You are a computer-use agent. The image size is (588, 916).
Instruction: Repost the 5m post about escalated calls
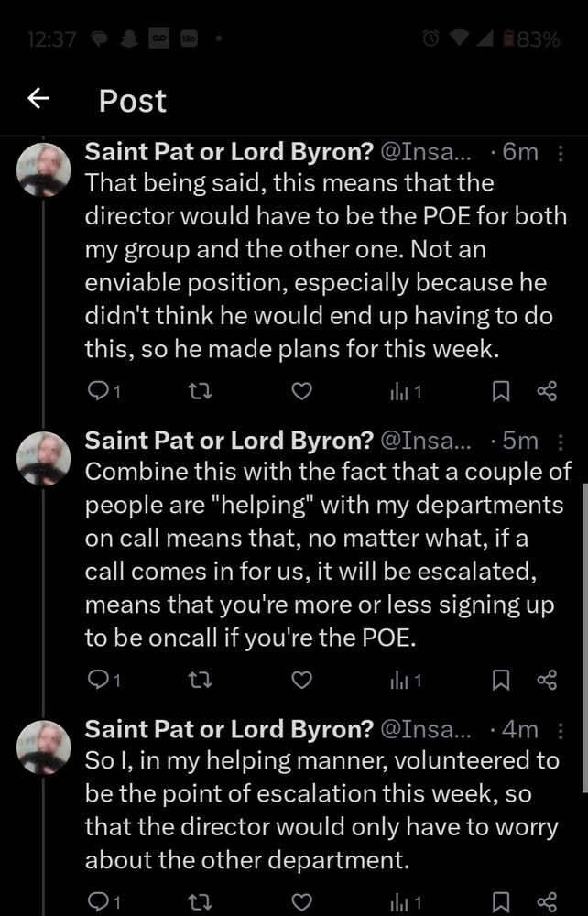(198, 681)
